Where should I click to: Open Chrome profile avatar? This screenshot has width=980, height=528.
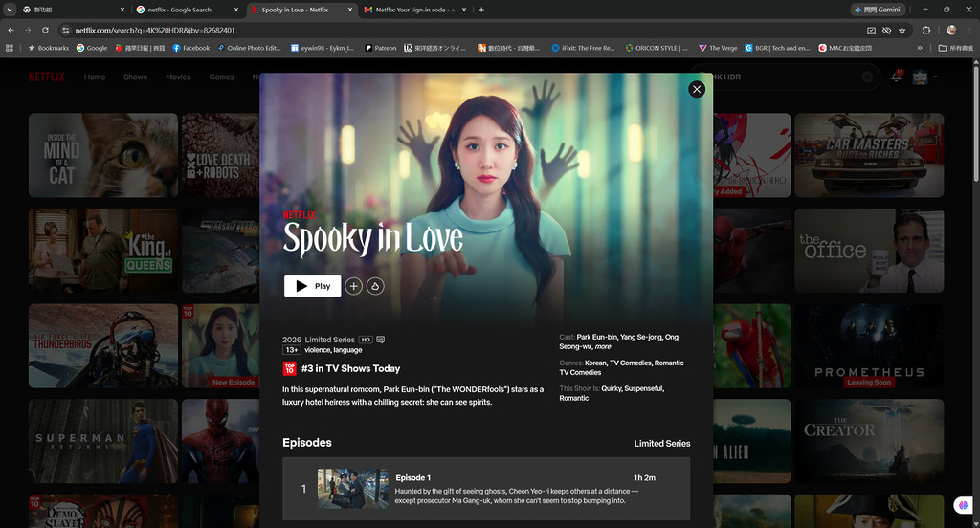(x=951, y=30)
